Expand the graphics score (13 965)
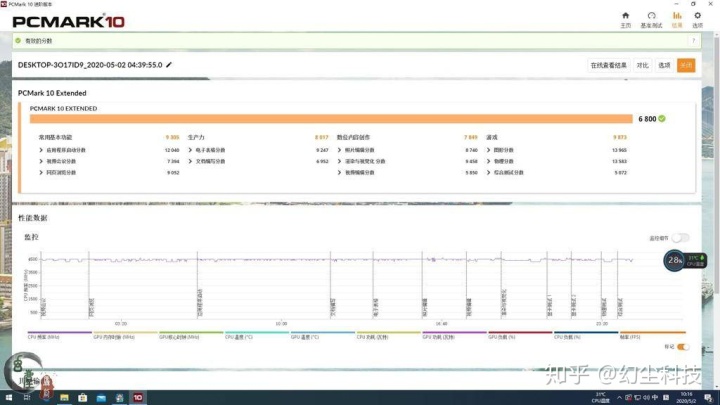This screenshot has width=720, height=405. (489, 150)
